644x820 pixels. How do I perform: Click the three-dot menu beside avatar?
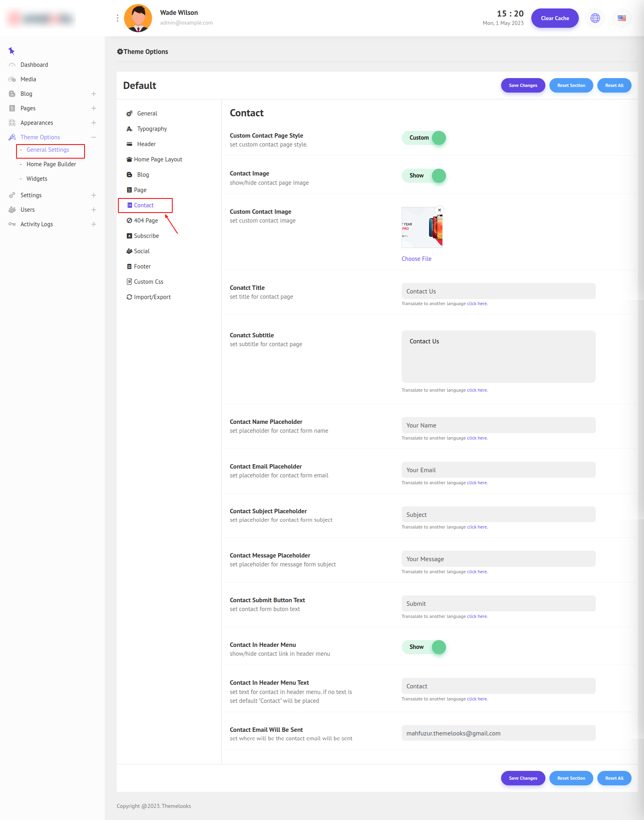[x=117, y=18]
